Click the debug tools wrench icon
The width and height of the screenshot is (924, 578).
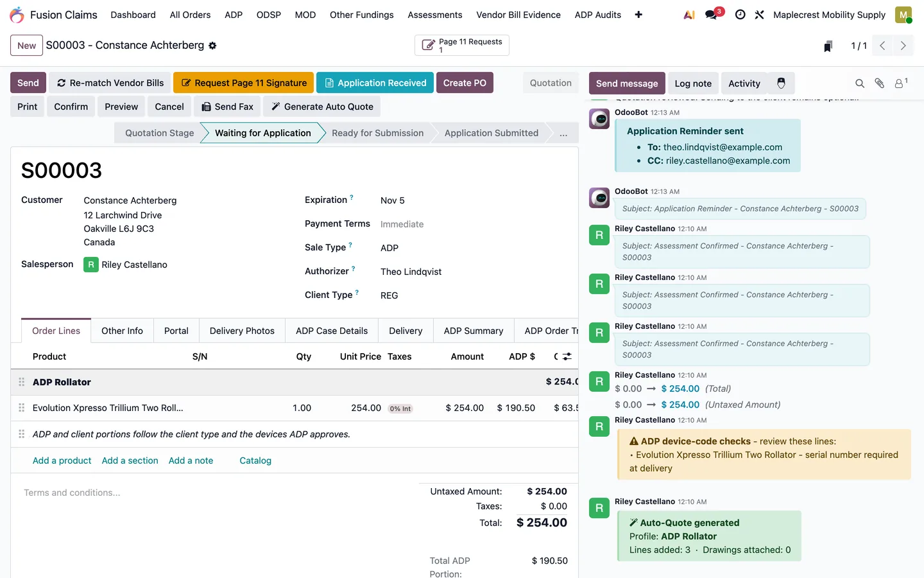pyautogui.click(x=759, y=15)
